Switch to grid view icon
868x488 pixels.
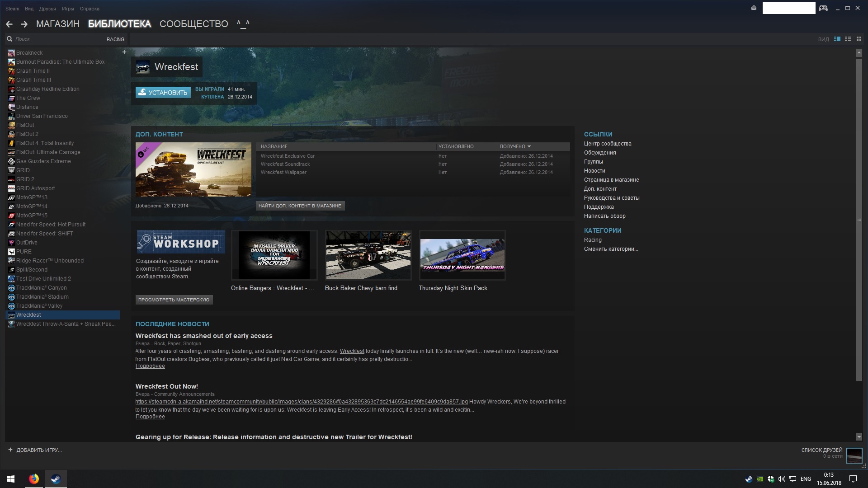point(859,39)
